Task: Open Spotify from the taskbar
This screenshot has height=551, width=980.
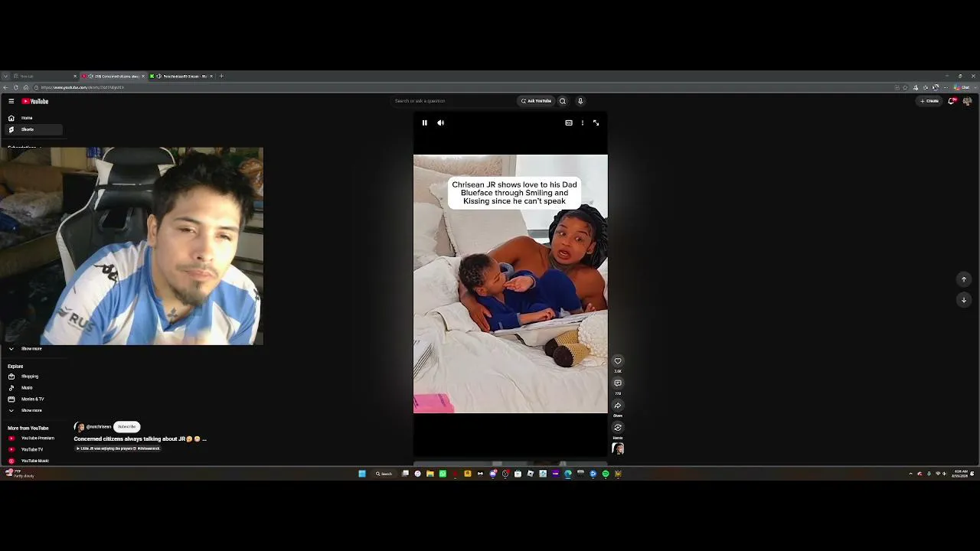Action: 606,474
